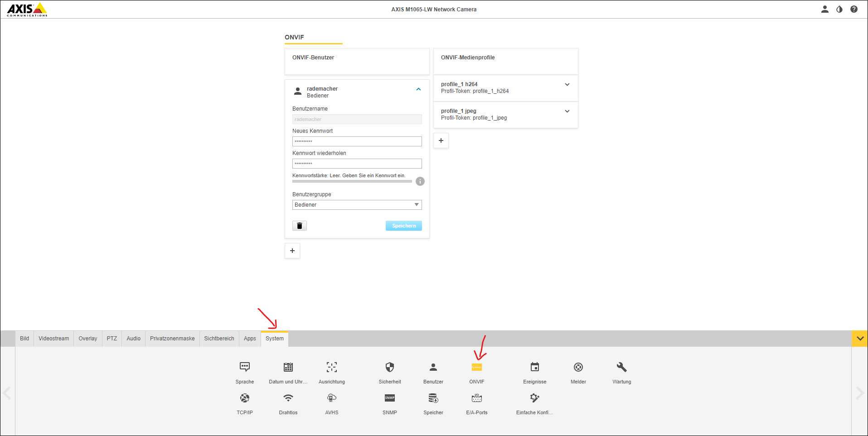Click the Profil-Token: profile_1_jpeg text

pos(474,118)
